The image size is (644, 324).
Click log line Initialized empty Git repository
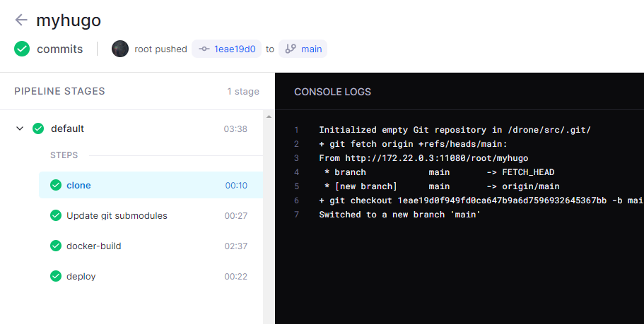455,130
